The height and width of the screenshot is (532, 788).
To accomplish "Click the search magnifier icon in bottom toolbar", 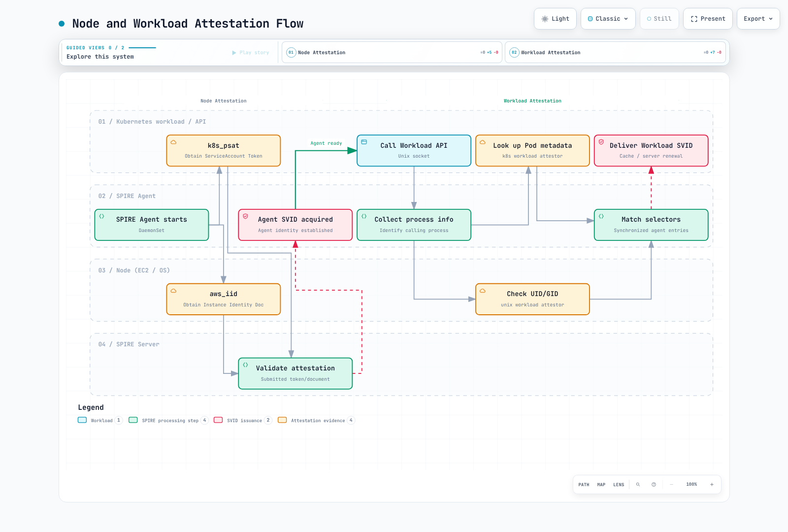I will 638,485.
